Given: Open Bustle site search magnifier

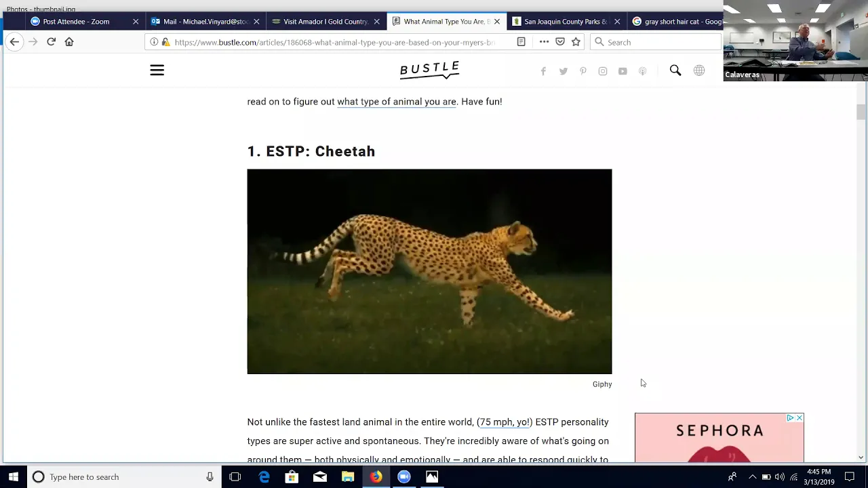Looking at the screenshot, I should (675, 70).
